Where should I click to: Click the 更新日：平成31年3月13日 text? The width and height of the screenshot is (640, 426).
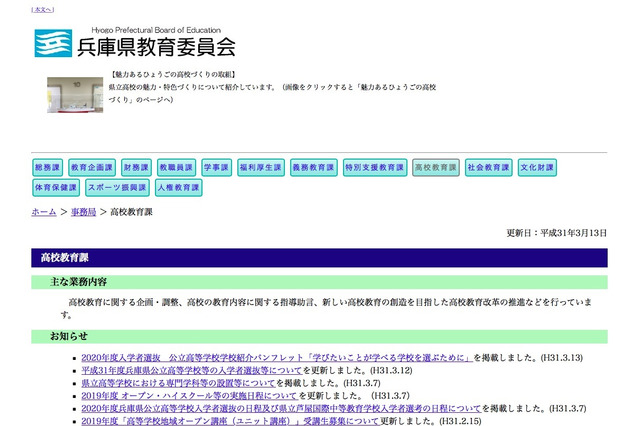(x=557, y=233)
